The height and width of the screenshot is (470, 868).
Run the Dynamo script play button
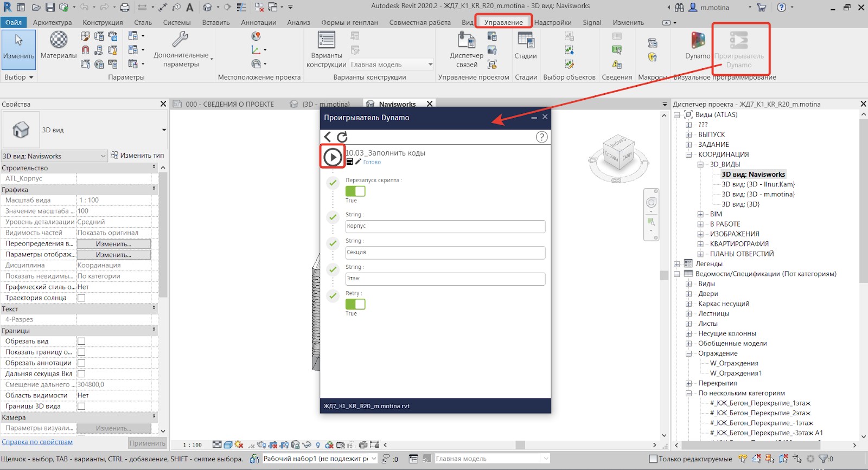tap(333, 157)
